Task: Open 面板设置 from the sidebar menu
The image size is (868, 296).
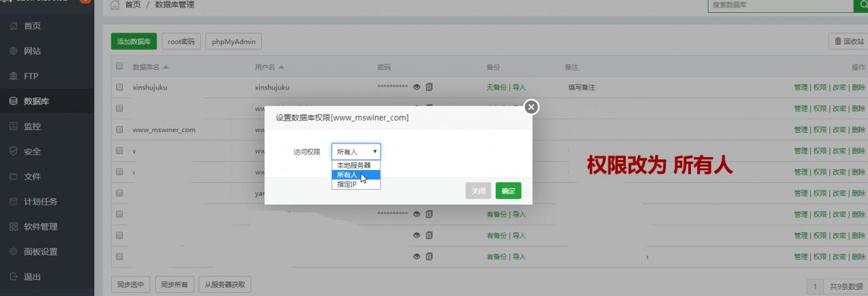Action: tap(40, 252)
